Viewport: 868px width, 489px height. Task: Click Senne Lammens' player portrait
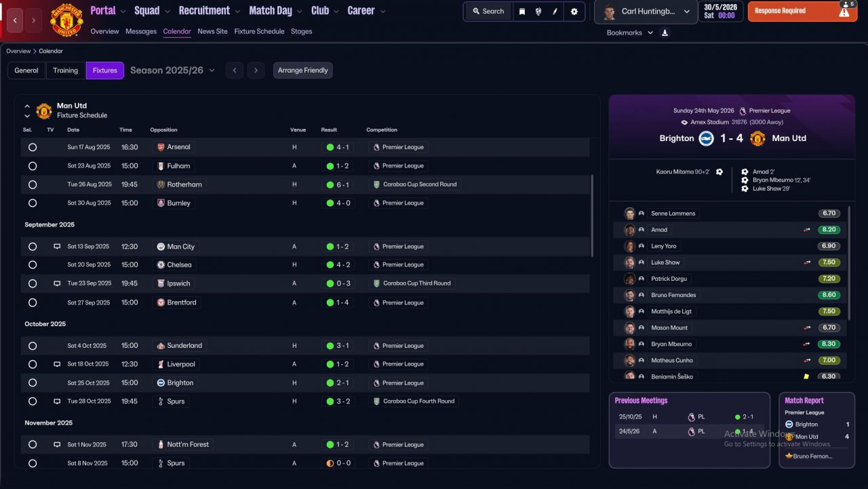pos(630,214)
